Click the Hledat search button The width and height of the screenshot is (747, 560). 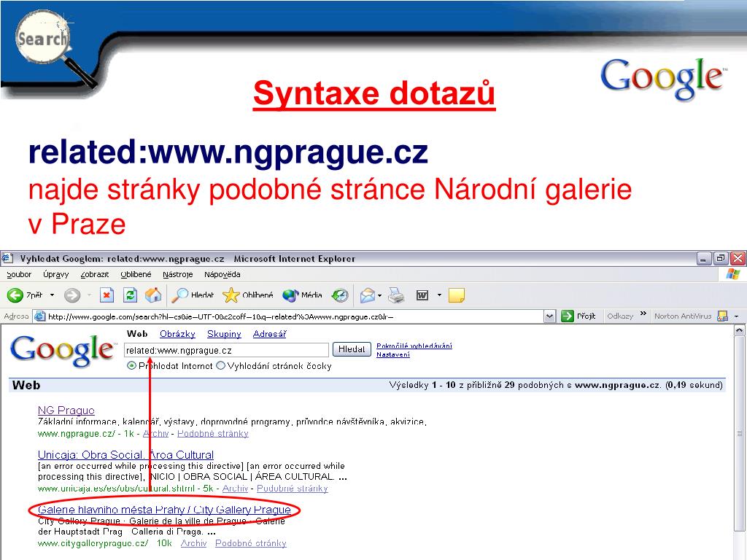coord(352,349)
